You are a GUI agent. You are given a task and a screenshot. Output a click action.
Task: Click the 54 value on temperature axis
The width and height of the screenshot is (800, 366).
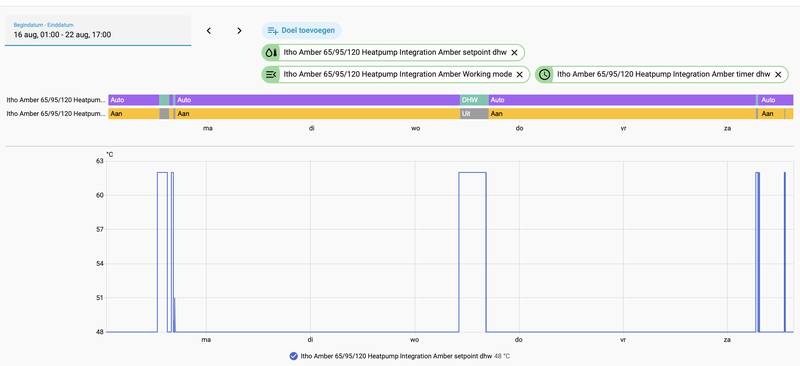[x=99, y=263]
